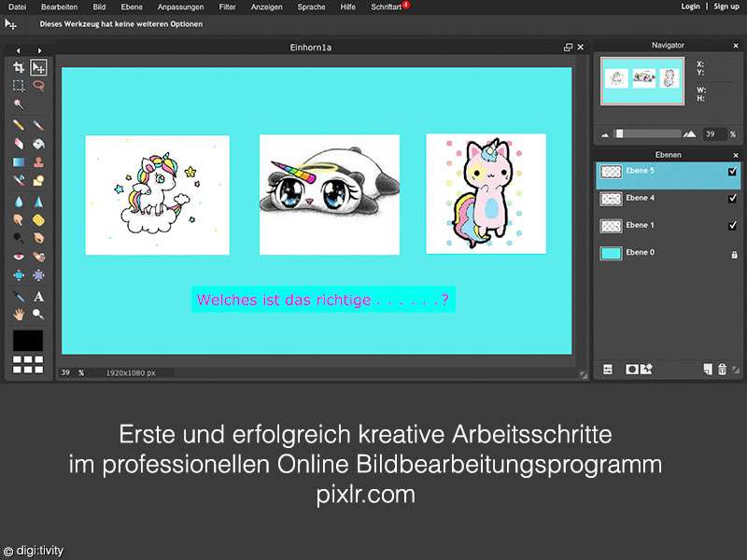Image resolution: width=747 pixels, height=560 pixels.
Task: Hide the Ebene 5 layer
Action: pos(732,172)
